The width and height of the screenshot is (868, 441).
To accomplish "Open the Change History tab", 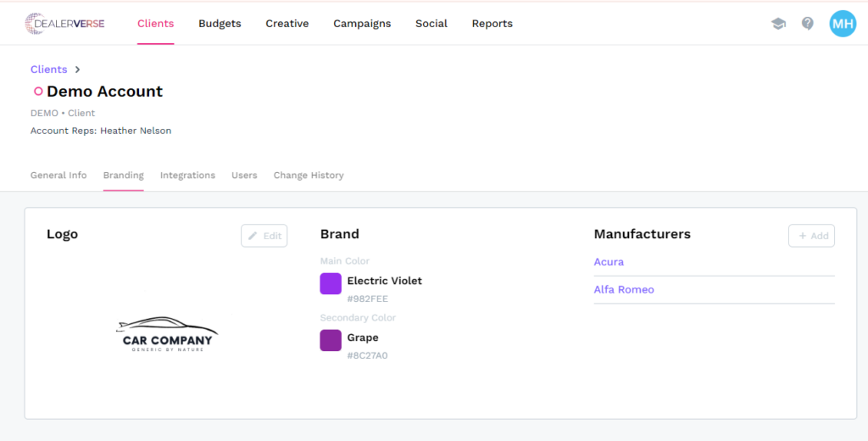I will point(309,176).
